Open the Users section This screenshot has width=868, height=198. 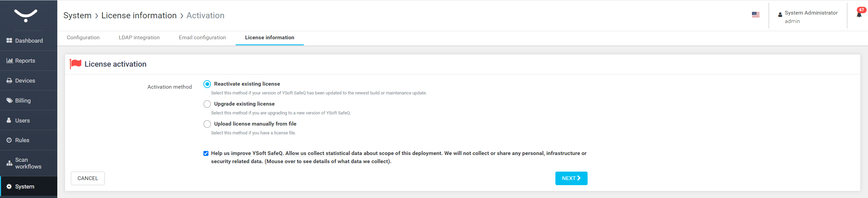coord(22,120)
